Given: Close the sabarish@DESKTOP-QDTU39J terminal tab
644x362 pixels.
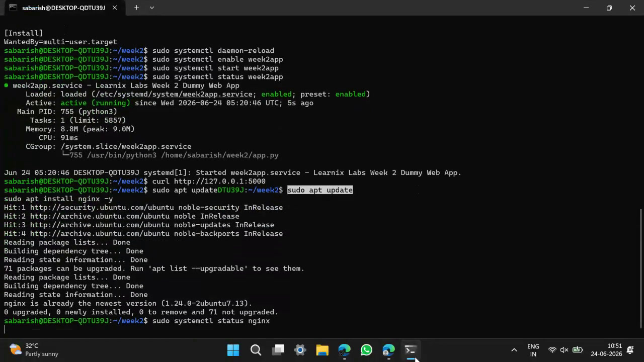Looking at the screenshot, I should click(115, 8).
